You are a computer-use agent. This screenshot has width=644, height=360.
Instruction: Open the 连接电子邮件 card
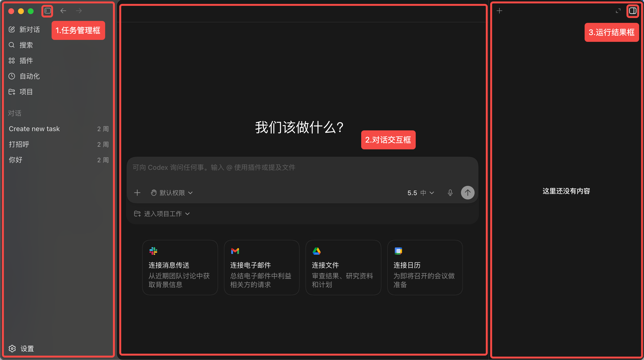pyautogui.click(x=262, y=268)
